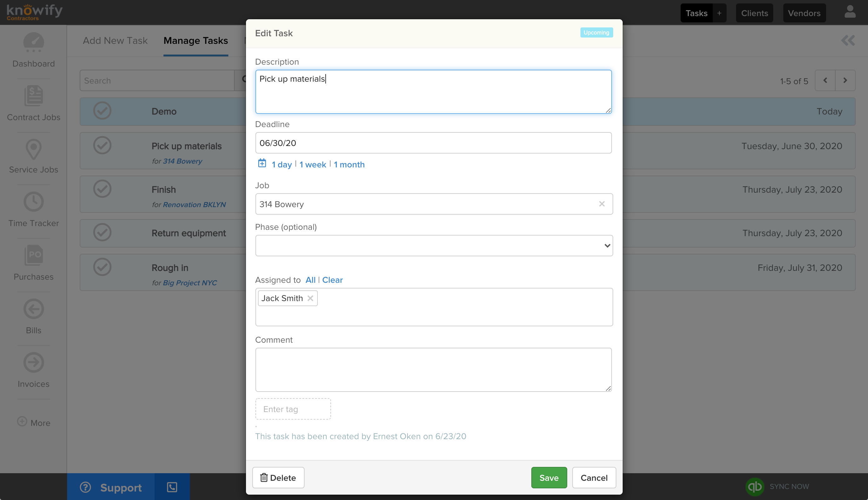The width and height of the screenshot is (868, 500).
Task: Click the Upcoming status badge
Action: [596, 32]
